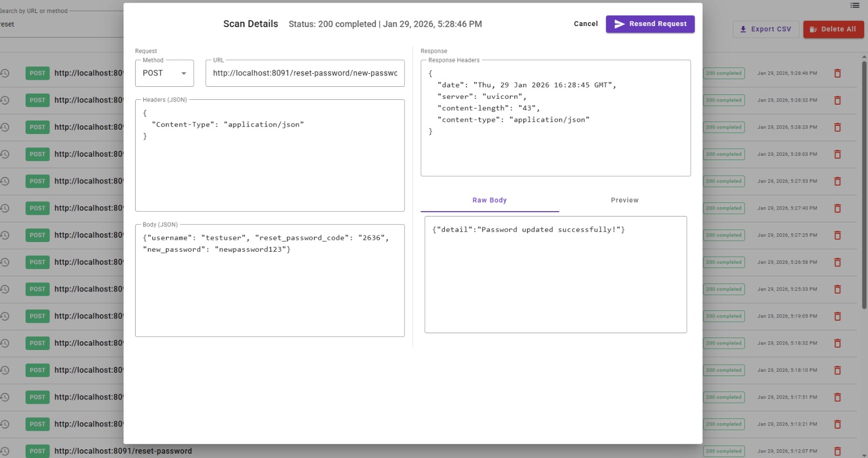Open the list menu icon at top right
Viewport: 868px width, 458px height.
[x=855, y=5]
